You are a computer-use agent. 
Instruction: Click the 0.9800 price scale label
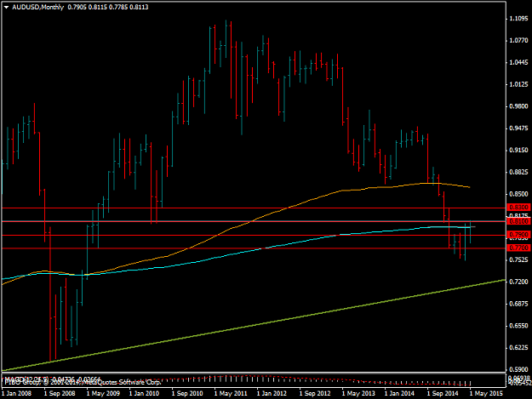[x=518, y=106]
